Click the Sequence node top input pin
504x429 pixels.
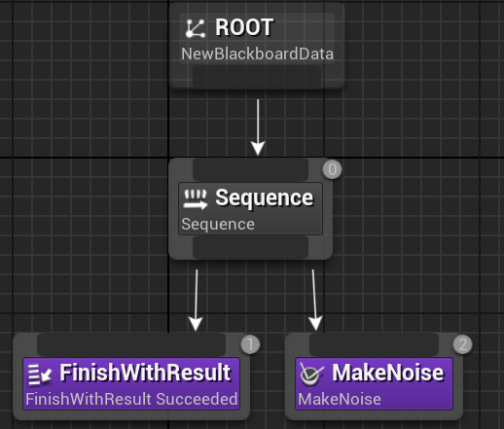coord(250,170)
